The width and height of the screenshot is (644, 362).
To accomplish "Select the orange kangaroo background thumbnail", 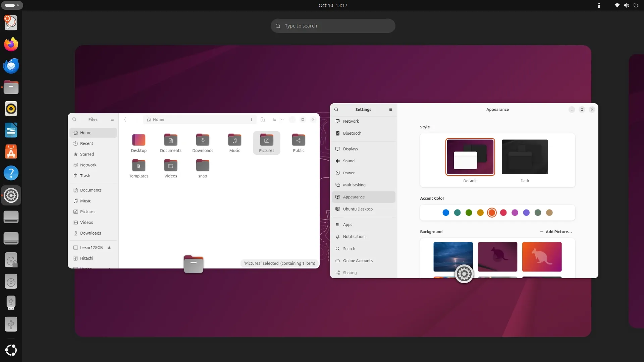I will pos(542,257).
